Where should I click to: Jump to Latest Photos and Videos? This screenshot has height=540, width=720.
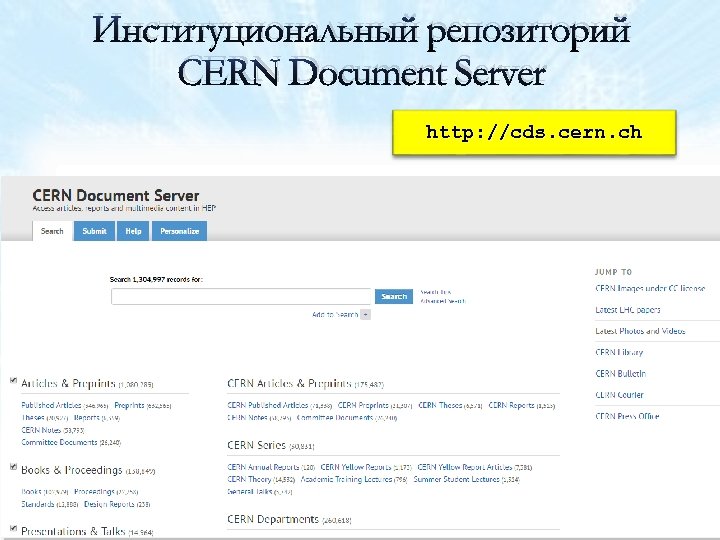[x=640, y=331]
